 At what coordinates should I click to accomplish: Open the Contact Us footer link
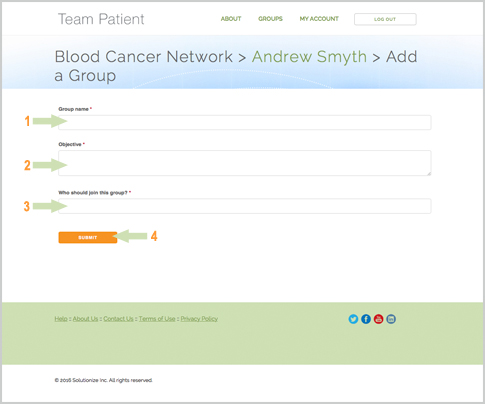(118, 319)
